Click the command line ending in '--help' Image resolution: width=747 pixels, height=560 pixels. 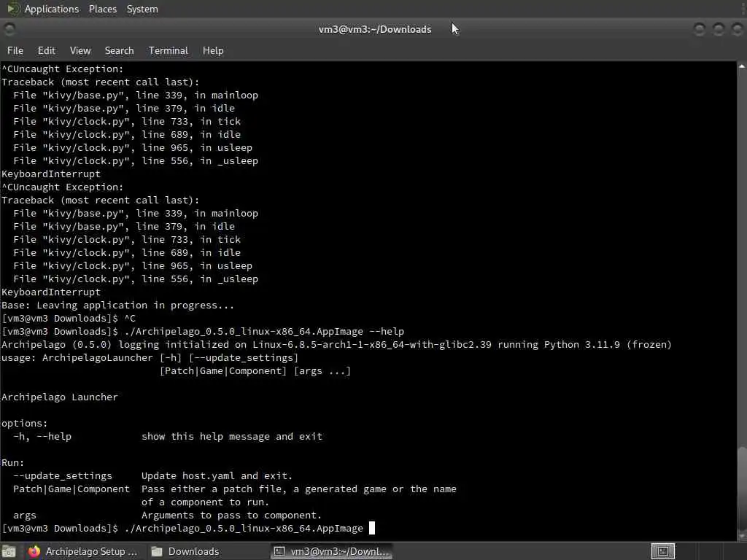point(203,332)
